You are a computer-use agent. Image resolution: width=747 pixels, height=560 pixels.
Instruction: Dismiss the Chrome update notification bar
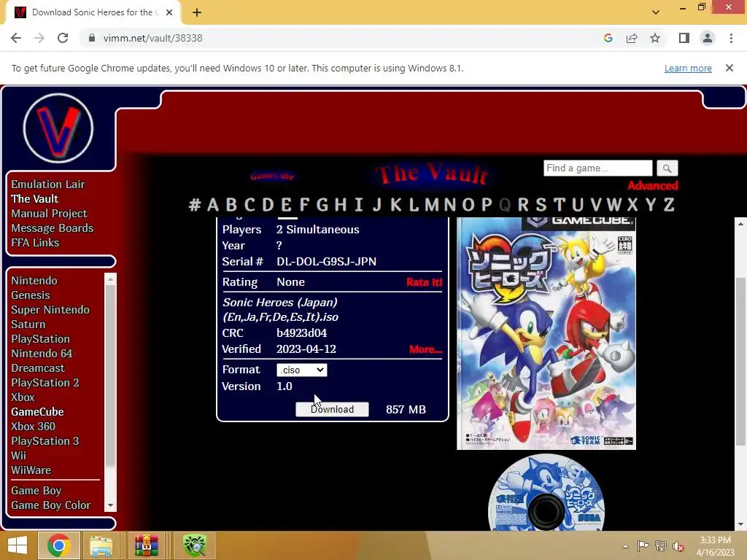729,68
